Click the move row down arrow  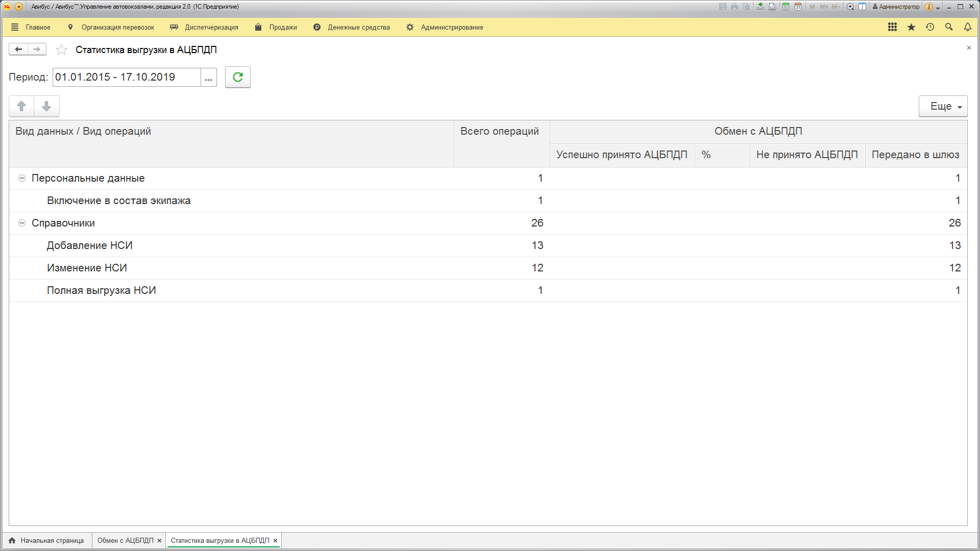tap(46, 106)
